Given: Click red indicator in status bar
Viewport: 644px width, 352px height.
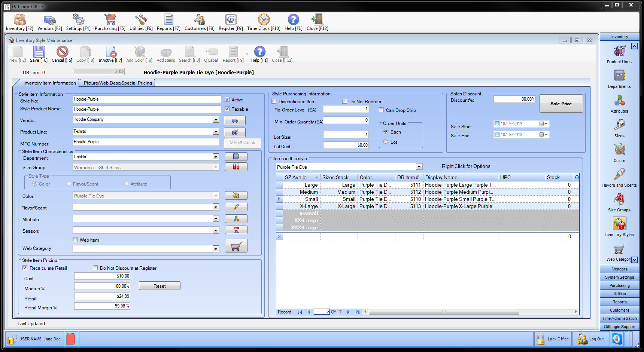Looking at the screenshot, I should coord(70,339).
